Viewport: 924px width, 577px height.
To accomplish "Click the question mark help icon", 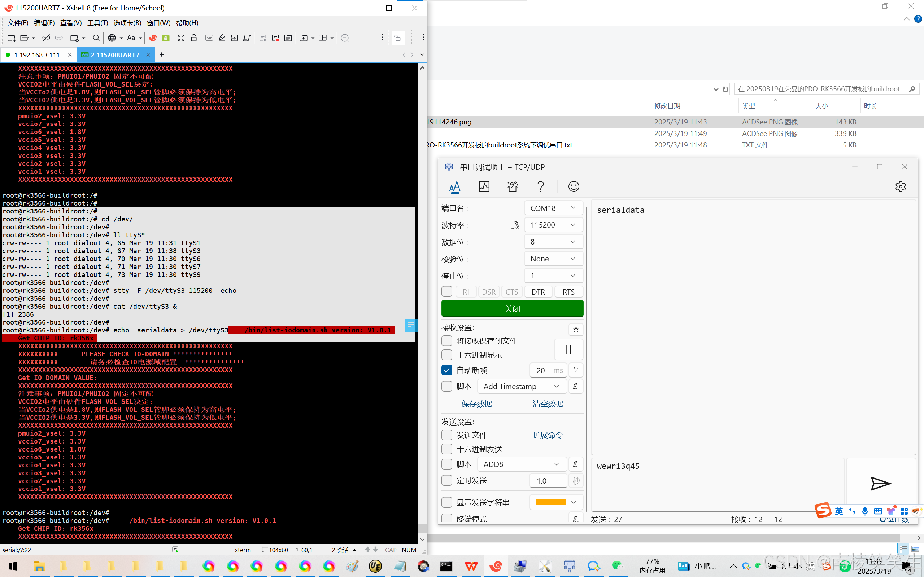I will (541, 186).
